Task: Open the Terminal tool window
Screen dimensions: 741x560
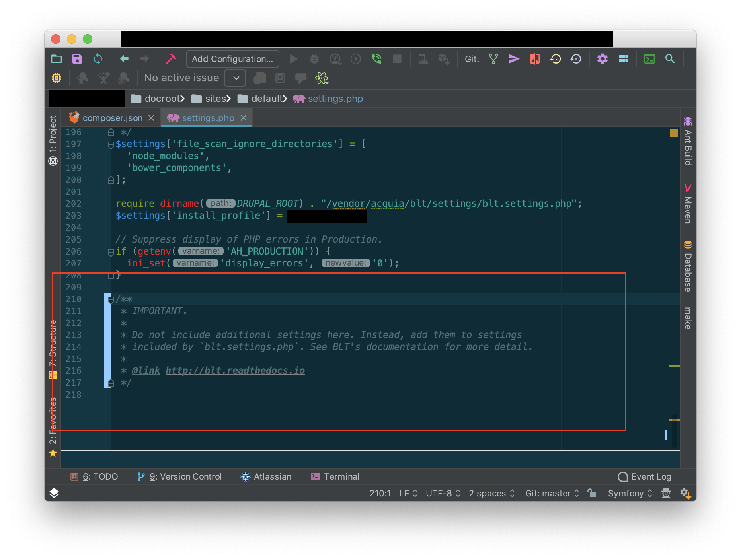Action: 335,476
